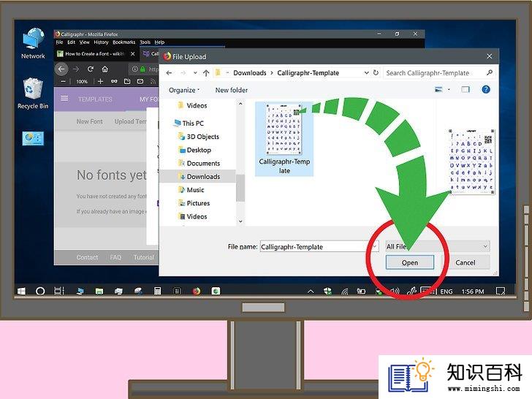Image resolution: width=532 pixels, height=399 pixels.
Task: Open Firefox View menu
Action: pyautogui.click(x=85, y=42)
